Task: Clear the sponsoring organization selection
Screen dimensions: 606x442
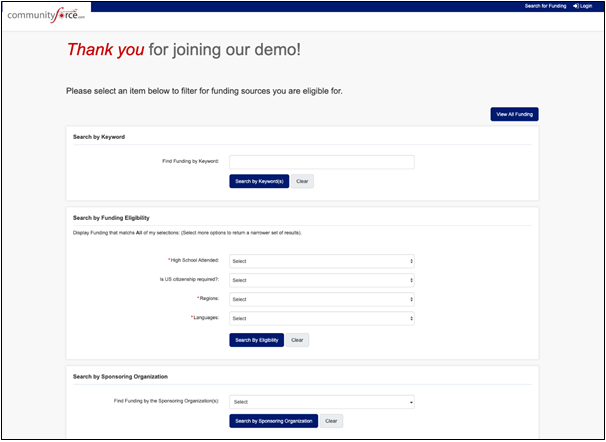Action: [x=332, y=421]
